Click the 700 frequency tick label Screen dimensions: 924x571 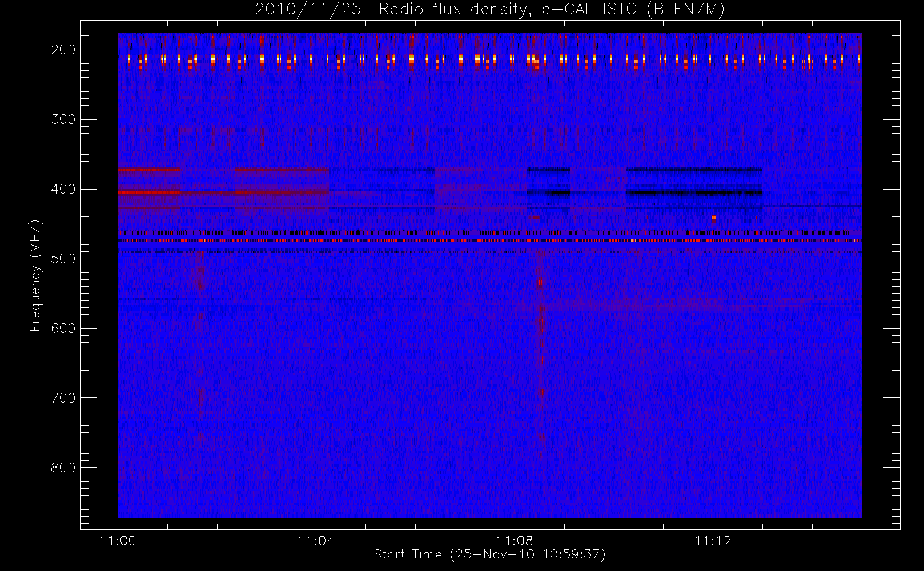63,398
